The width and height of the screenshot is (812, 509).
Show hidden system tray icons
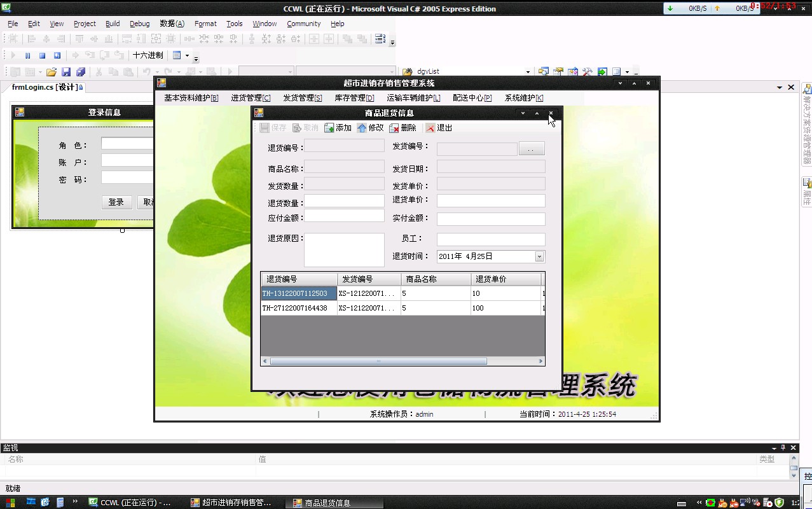pos(699,503)
